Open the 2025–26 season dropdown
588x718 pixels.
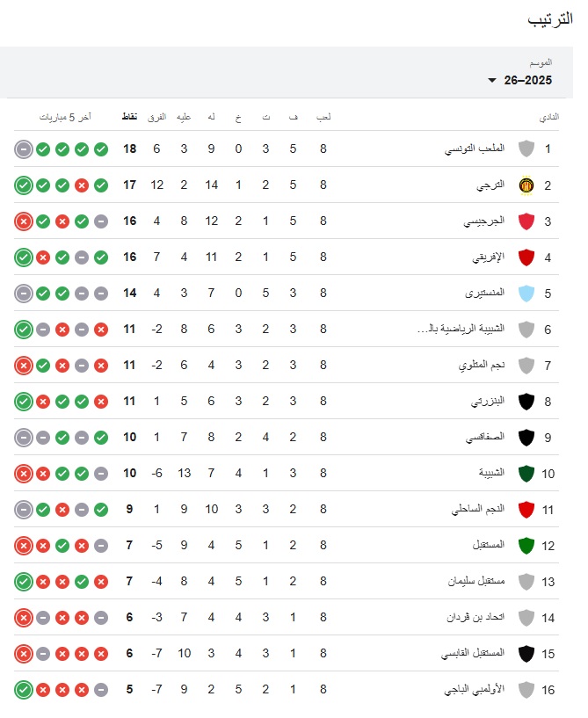pyautogui.click(x=527, y=80)
